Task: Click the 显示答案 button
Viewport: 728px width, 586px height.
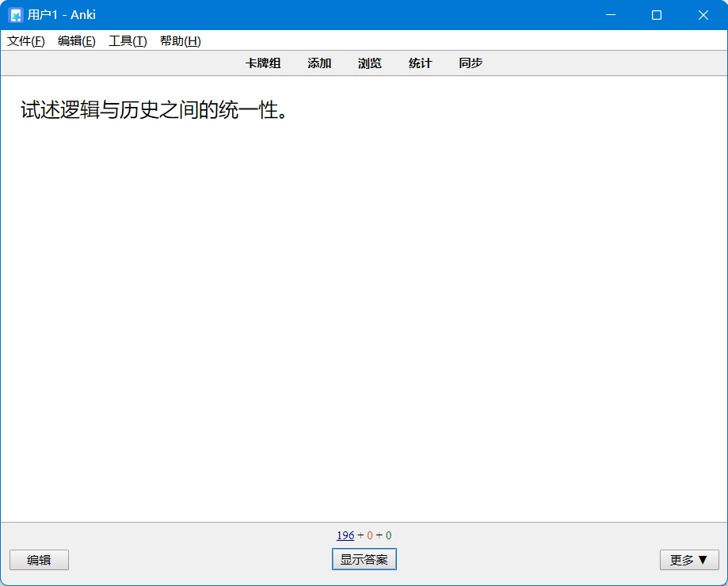Action: click(x=364, y=559)
